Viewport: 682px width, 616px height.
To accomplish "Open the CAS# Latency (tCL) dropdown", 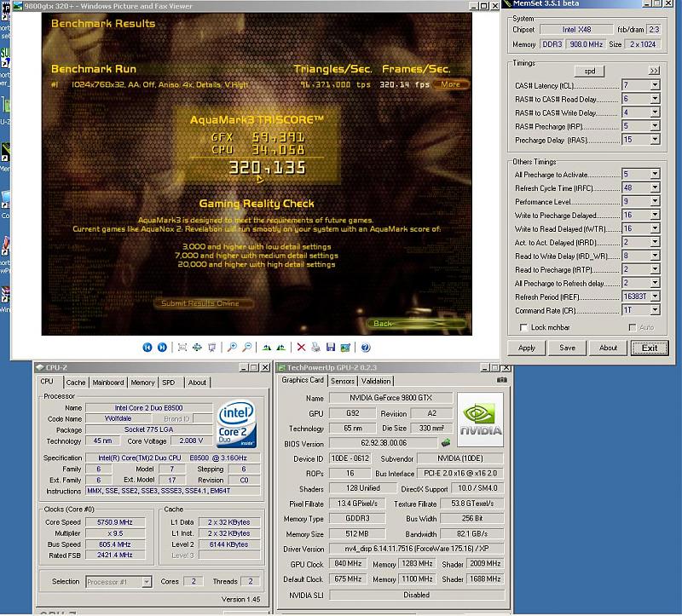I will (x=655, y=85).
